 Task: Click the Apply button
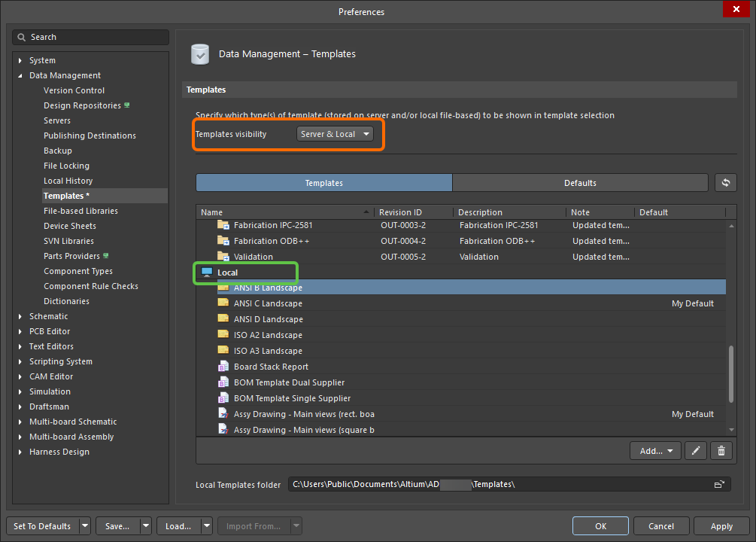pos(721,525)
